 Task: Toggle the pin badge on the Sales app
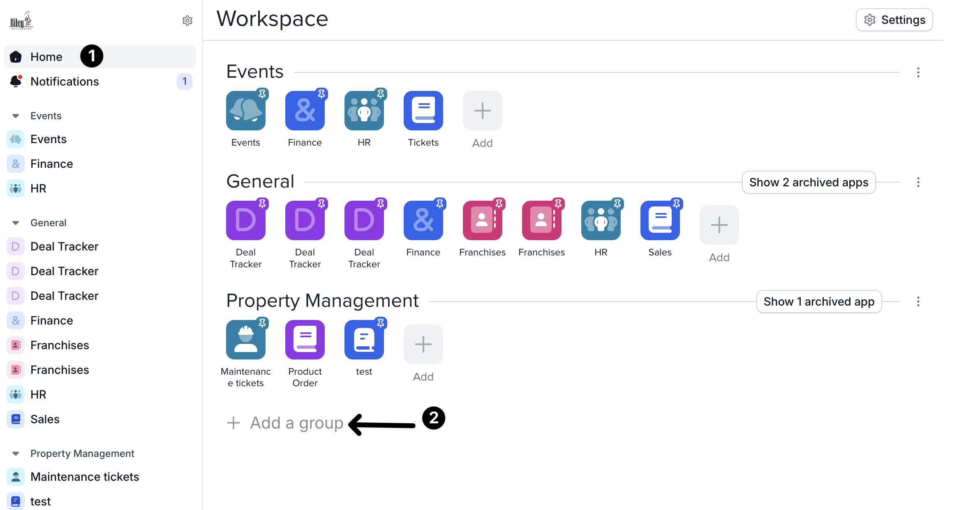tap(677, 204)
